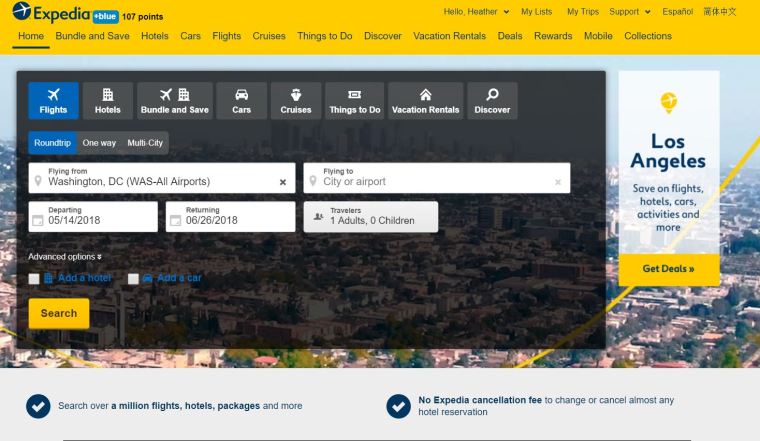Screen dimensions: 760x441
Task: Open the Bundle and Save search tab
Action: pos(174,101)
